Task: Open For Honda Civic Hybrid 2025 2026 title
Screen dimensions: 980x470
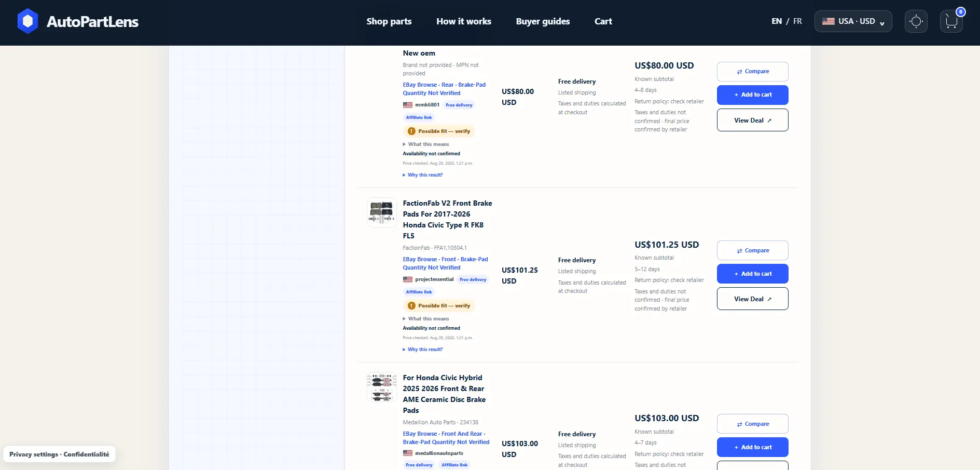Action: (x=444, y=394)
